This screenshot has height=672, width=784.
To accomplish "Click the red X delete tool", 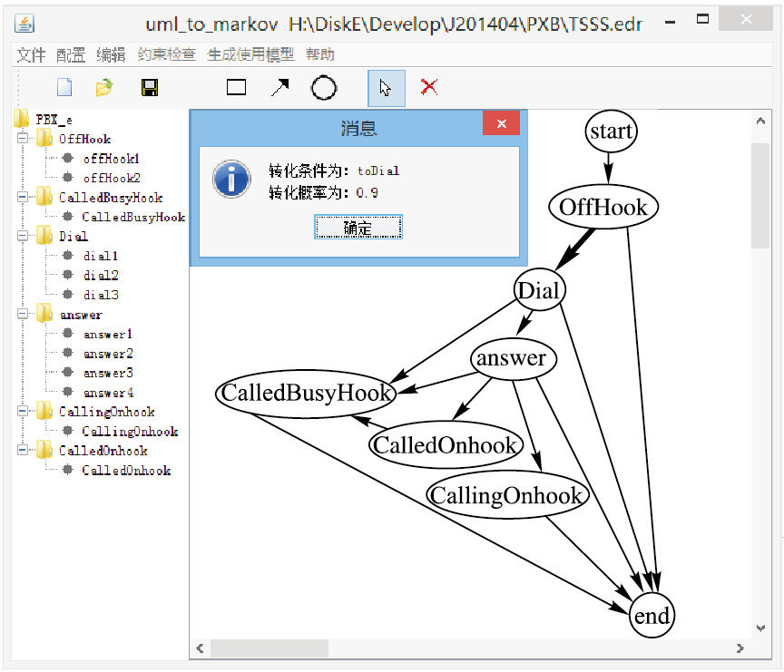I will 429,87.
